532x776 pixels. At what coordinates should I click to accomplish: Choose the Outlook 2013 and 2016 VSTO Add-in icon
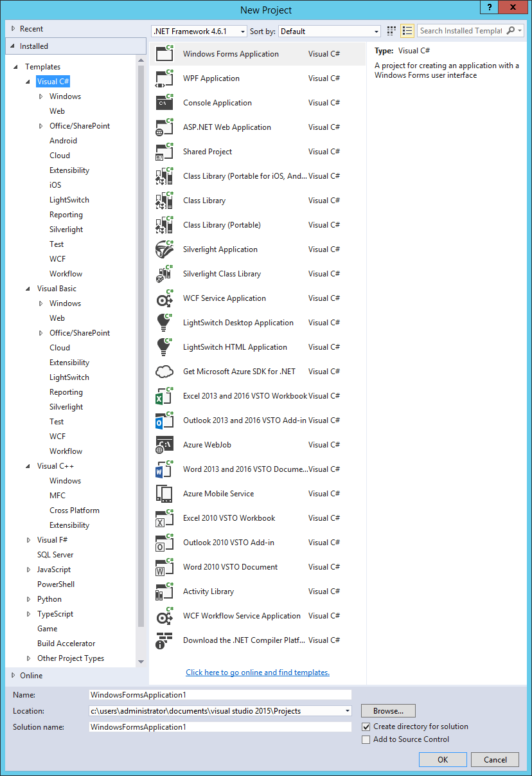(164, 420)
